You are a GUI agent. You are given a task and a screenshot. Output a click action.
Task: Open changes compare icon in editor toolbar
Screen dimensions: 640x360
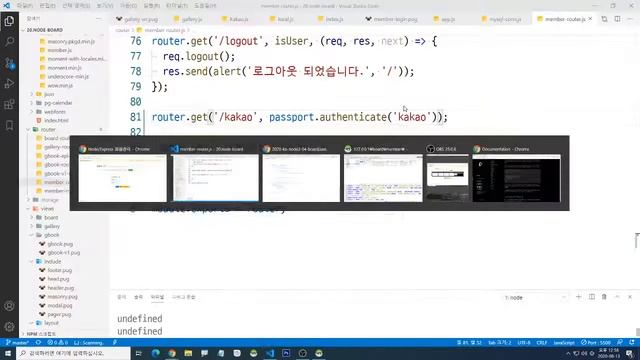(x=604, y=19)
